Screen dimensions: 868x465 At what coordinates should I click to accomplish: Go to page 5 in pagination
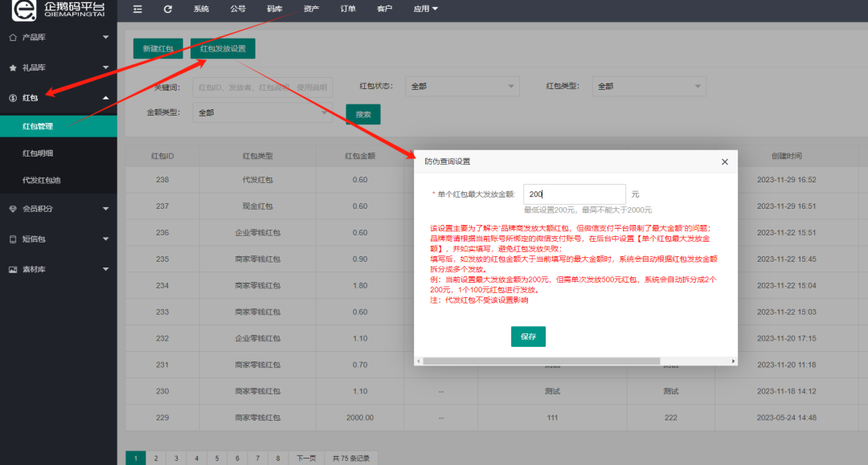(217, 458)
